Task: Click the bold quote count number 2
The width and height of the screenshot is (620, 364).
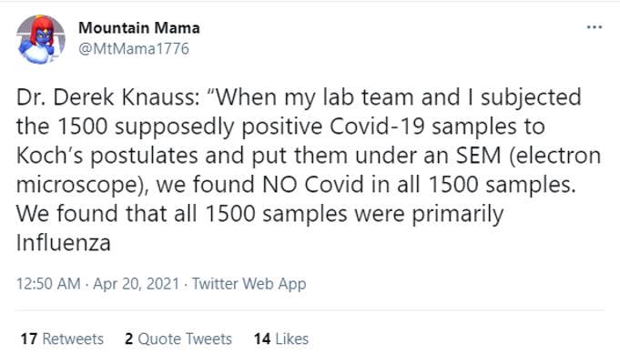Action: point(129,339)
